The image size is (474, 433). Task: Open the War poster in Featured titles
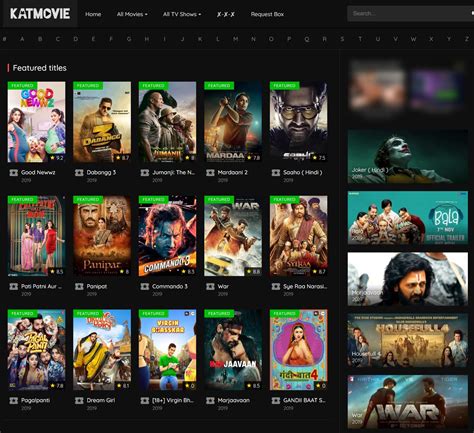point(233,236)
